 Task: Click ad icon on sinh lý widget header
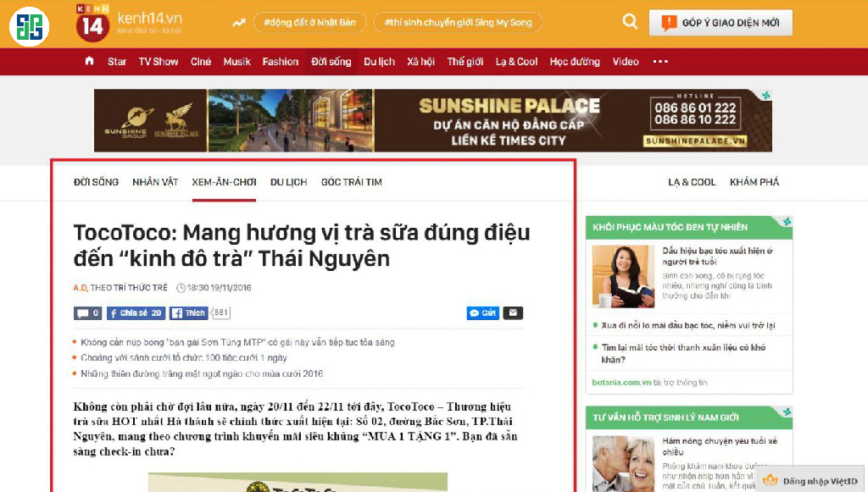[787, 412]
